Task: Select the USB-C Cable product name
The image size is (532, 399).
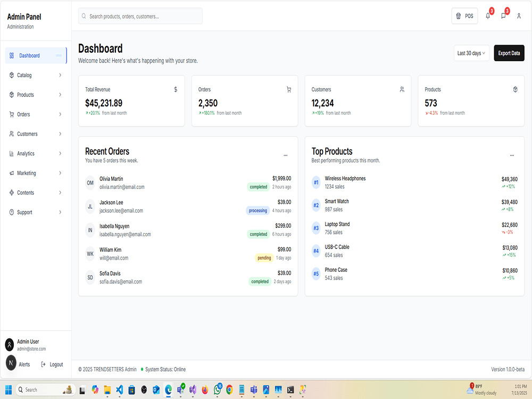Action: tap(337, 247)
